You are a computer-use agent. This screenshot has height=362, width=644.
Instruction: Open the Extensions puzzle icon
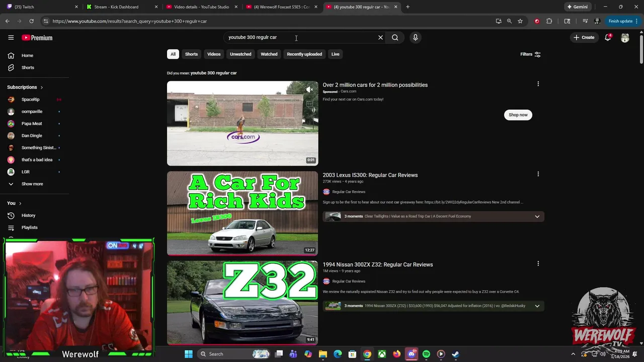click(x=549, y=21)
